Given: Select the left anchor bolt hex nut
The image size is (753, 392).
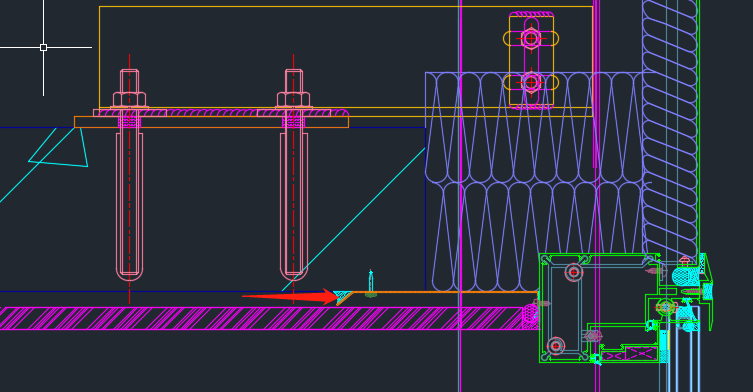Looking at the screenshot, I should 129,99.
